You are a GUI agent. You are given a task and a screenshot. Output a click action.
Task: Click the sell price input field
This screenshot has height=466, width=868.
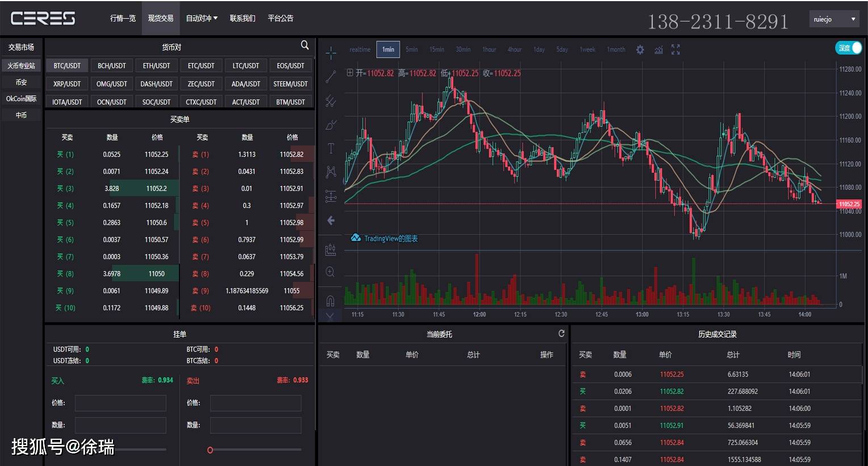coord(255,403)
